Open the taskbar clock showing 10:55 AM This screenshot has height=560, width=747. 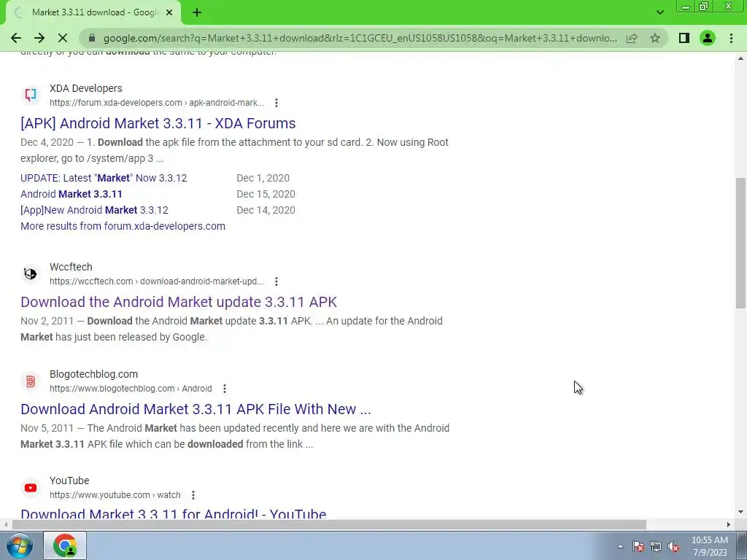coord(710,546)
